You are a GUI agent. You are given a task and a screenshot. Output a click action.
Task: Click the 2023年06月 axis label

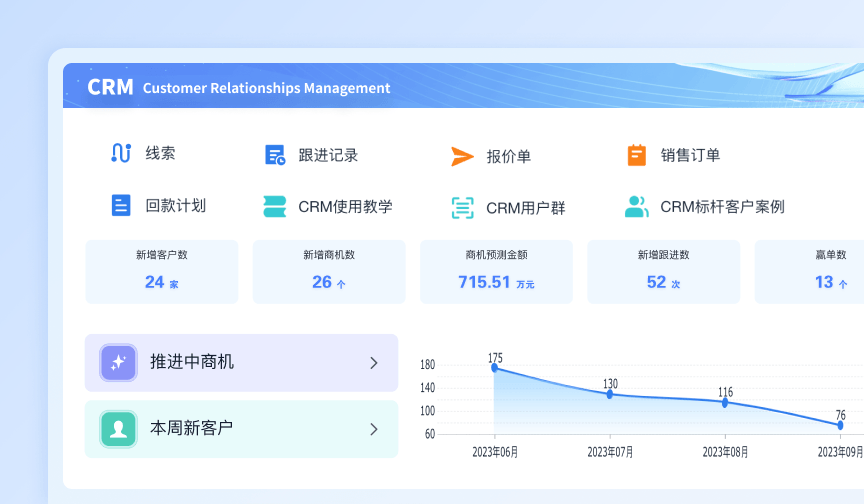pos(495,452)
